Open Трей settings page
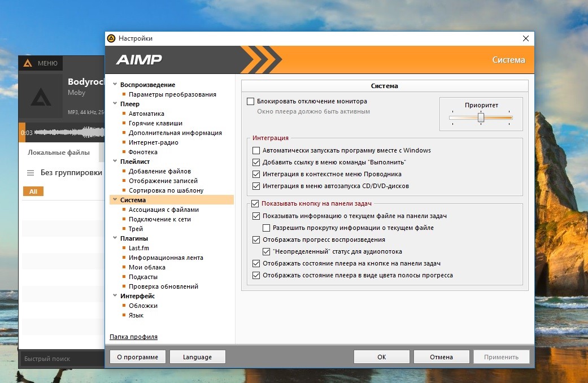 pos(136,229)
